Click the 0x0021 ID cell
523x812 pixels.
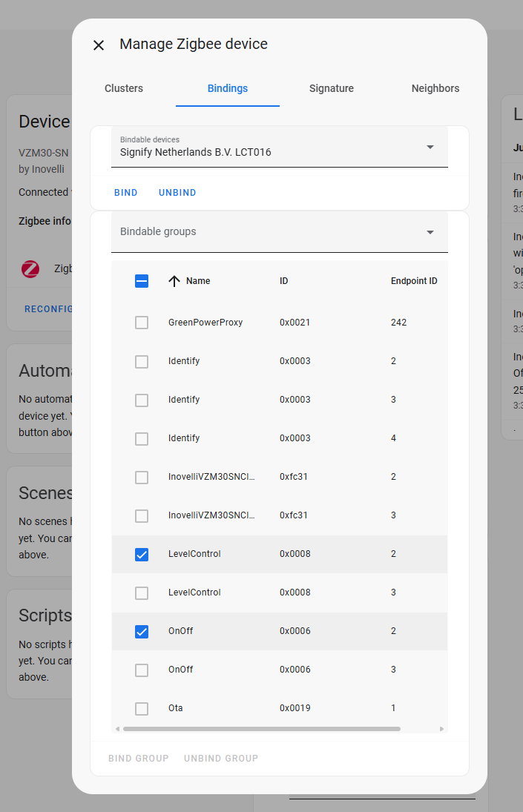coord(295,323)
